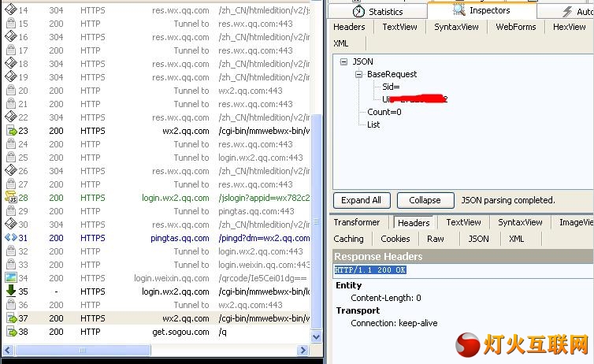Click the download arrow icon of session 35

tap(11, 291)
